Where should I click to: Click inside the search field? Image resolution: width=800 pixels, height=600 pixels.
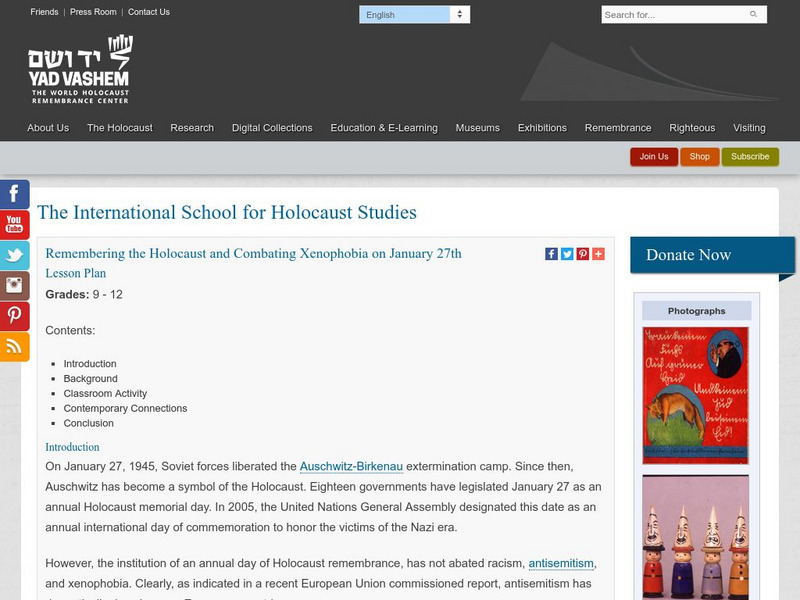(660, 15)
